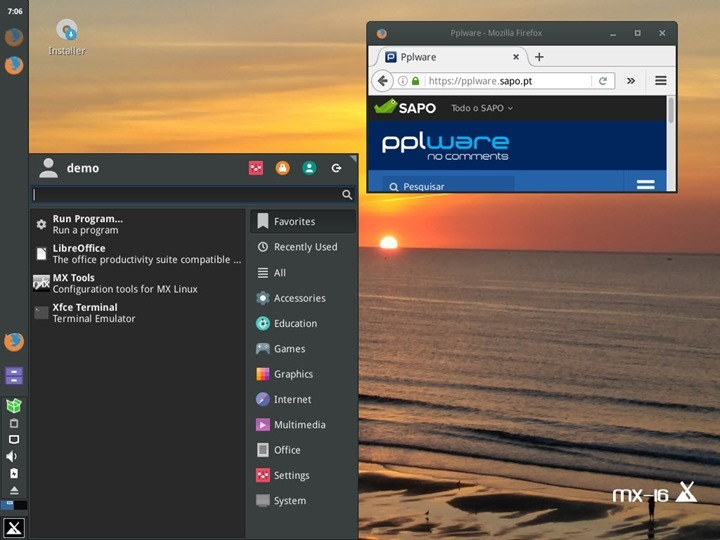Click the volume speaker icon in panel
This screenshot has width=720, height=540.
(x=13, y=456)
